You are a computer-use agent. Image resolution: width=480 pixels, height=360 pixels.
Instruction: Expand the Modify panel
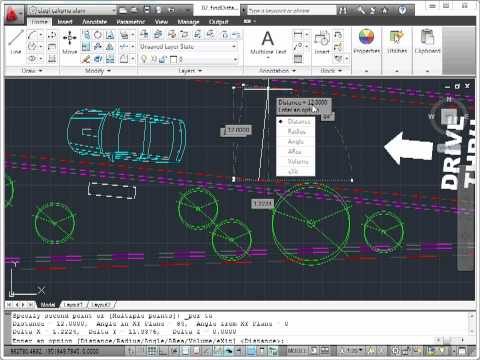[98, 71]
